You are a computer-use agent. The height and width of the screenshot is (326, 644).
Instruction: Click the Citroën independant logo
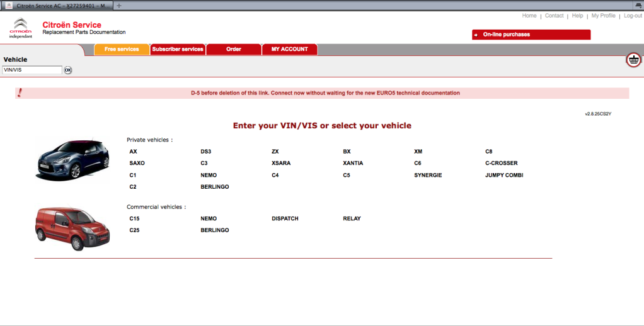[21, 28]
